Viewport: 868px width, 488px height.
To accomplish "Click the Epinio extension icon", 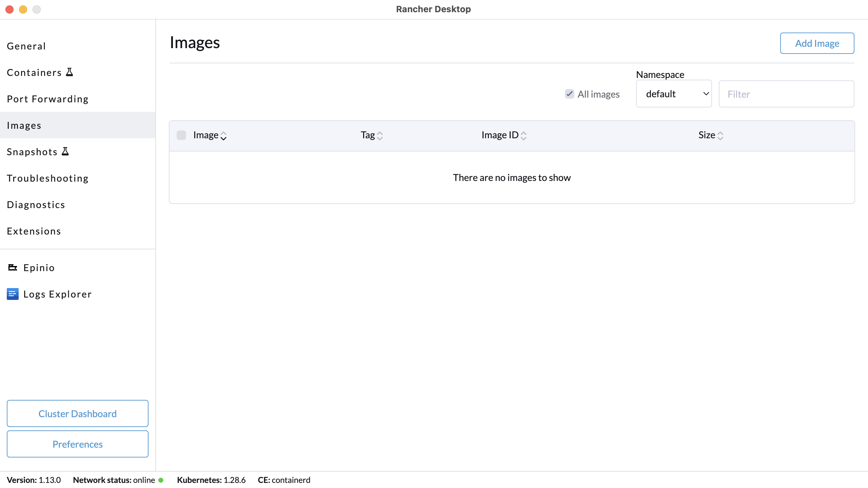I will pyautogui.click(x=13, y=268).
